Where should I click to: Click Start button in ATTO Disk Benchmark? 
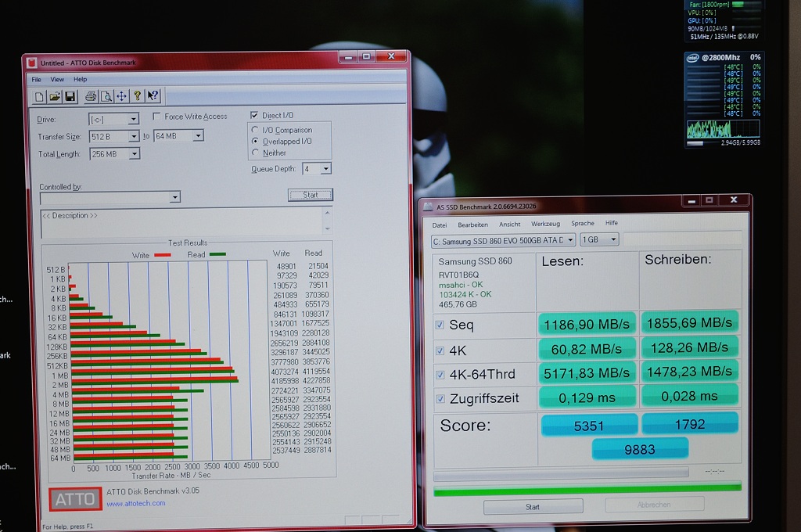tap(310, 195)
